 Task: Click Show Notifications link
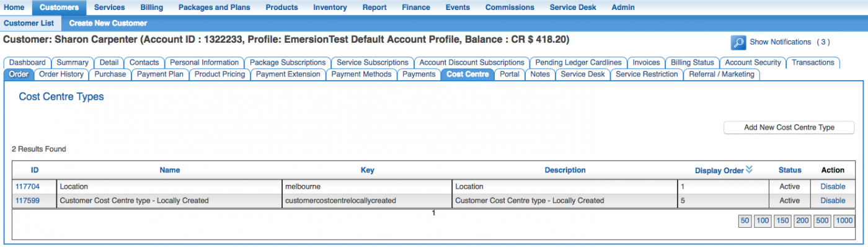pos(780,42)
